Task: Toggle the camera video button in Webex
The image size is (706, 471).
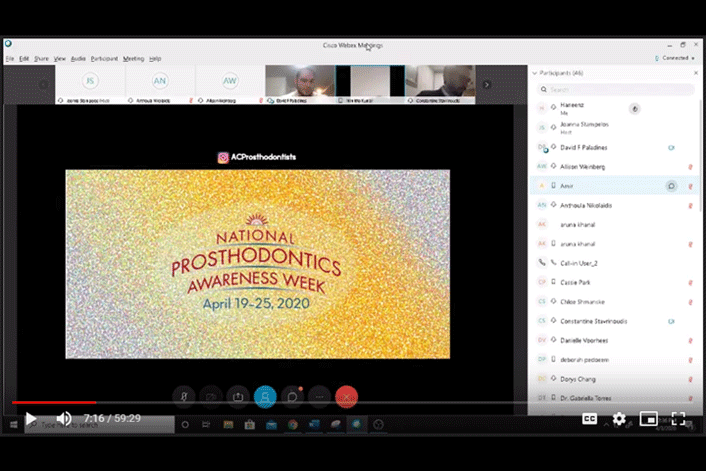Action: pos(211,396)
